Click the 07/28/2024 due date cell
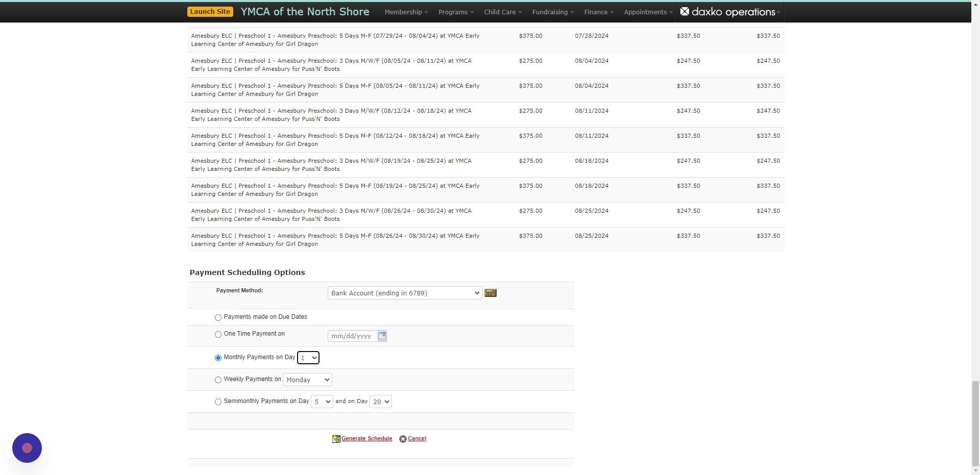The image size is (980, 475). click(x=592, y=36)
